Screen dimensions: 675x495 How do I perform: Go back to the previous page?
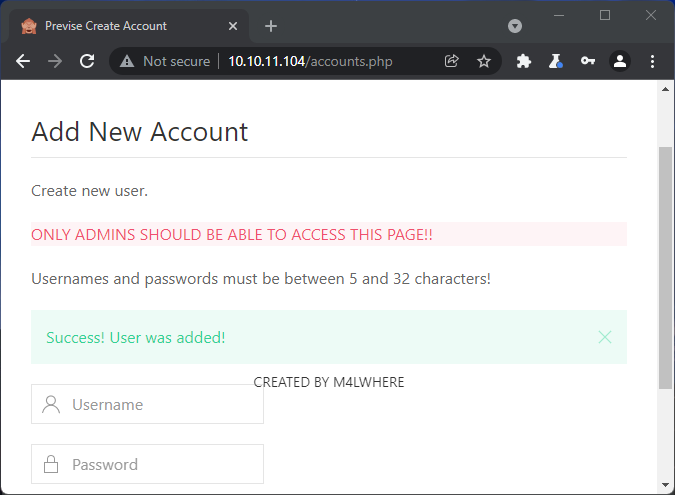point(23,61)
